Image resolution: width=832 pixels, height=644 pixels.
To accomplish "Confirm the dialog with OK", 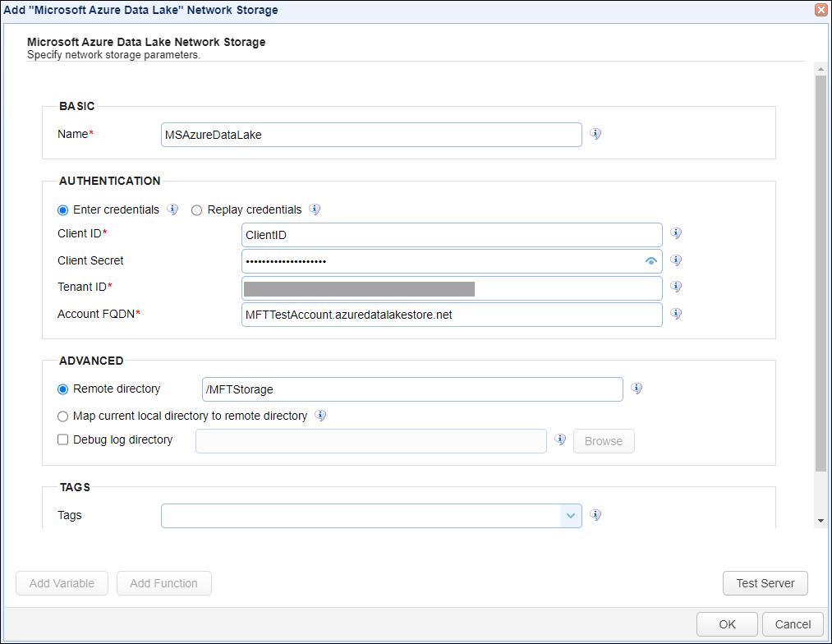I will (727, 624).
